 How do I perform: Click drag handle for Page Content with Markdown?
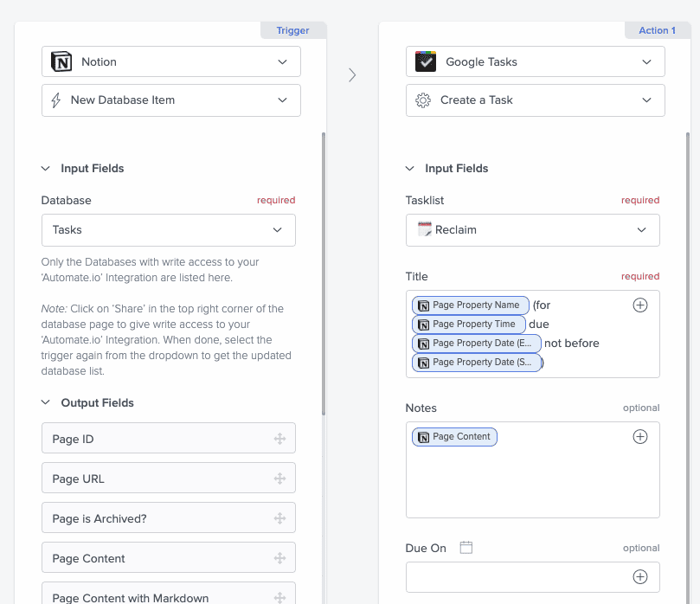click(x=279, y=597)
